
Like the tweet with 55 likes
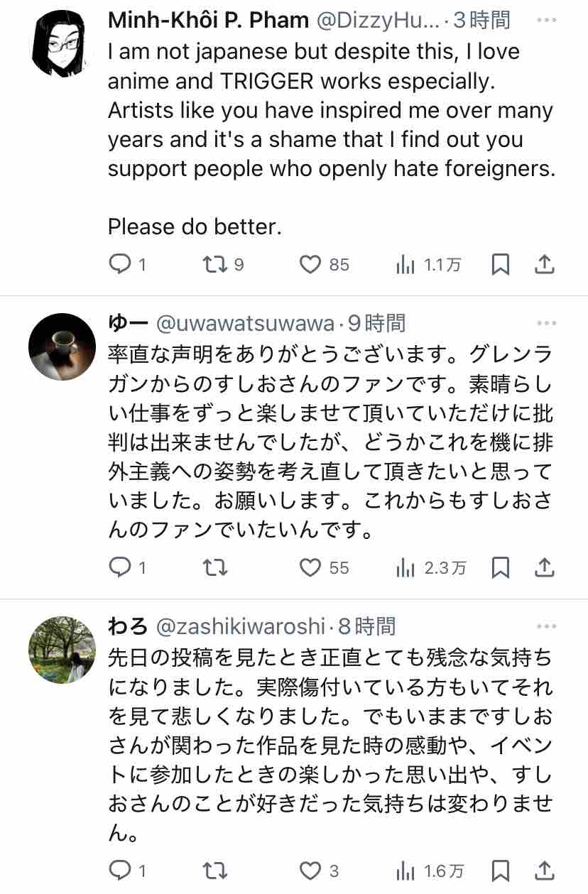click(x=310, y=567)
